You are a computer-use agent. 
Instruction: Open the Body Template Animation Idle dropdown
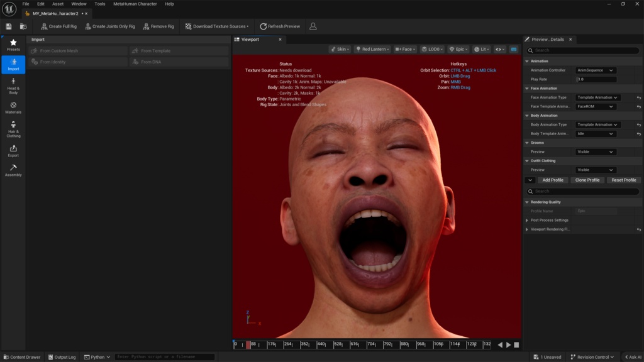595,133
